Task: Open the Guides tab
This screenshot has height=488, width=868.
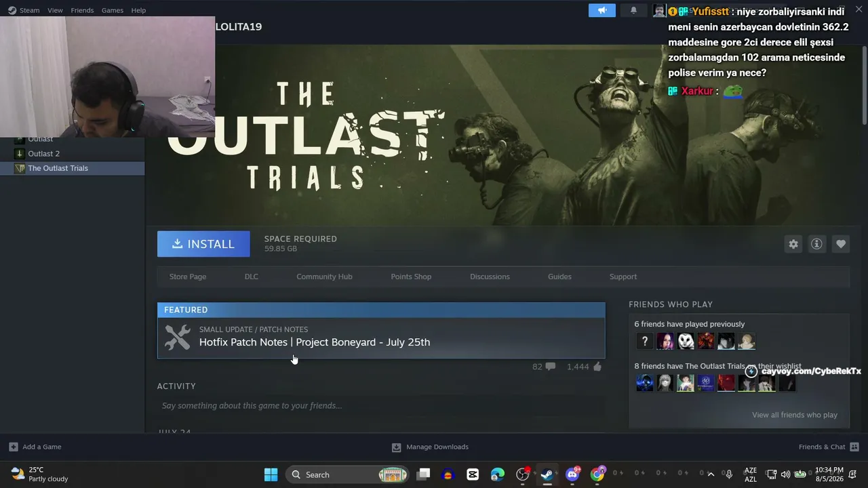Action: point(559,277)
